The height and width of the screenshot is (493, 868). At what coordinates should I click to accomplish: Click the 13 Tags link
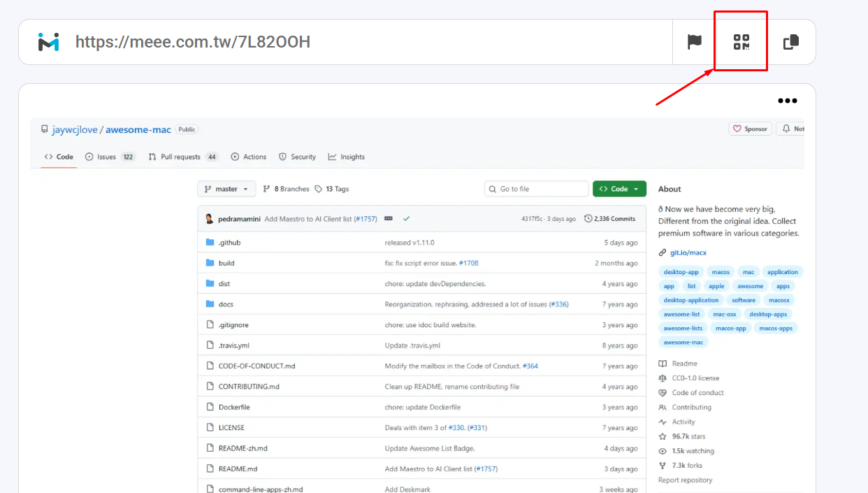pyautogui.click(x=331, y=189)
